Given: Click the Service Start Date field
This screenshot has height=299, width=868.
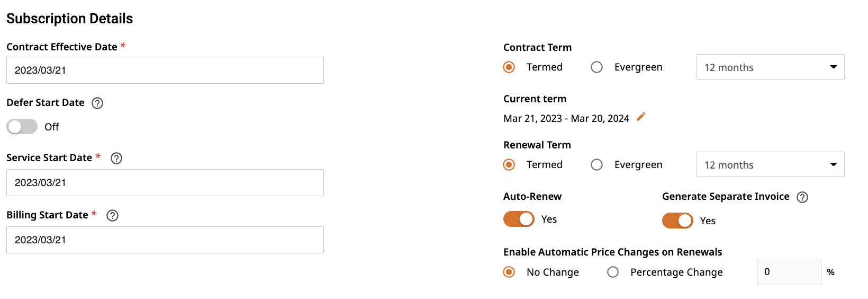Looking at the screenshot, I should (x=165, y=182).
